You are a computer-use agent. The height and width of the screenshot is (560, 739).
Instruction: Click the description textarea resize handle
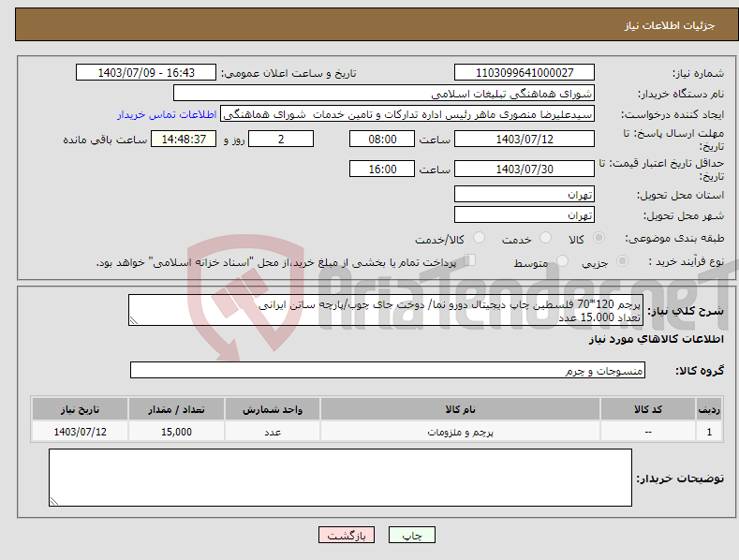pyautogui.click(x=134, y=320)
